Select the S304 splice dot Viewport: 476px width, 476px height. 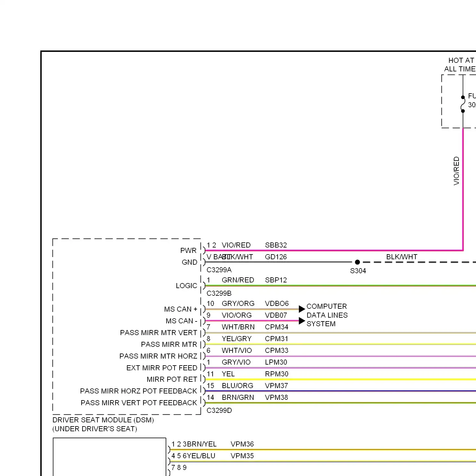pyautogui.click(x=357, y=262)
